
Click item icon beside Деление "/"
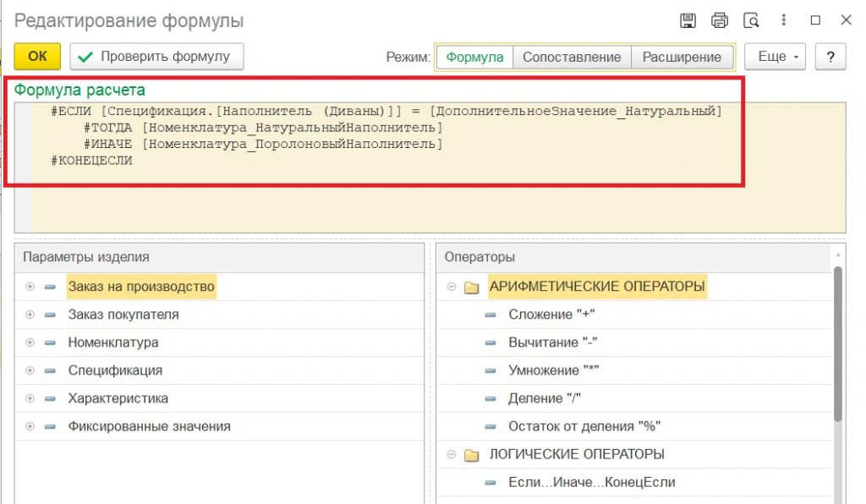click(491, 399)
